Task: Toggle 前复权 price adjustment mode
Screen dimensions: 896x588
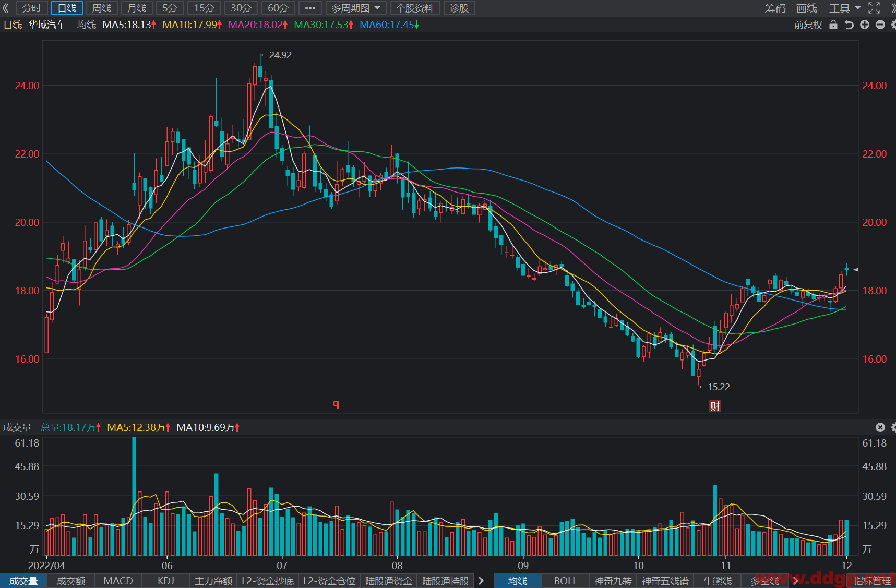Action: (808, 25)
